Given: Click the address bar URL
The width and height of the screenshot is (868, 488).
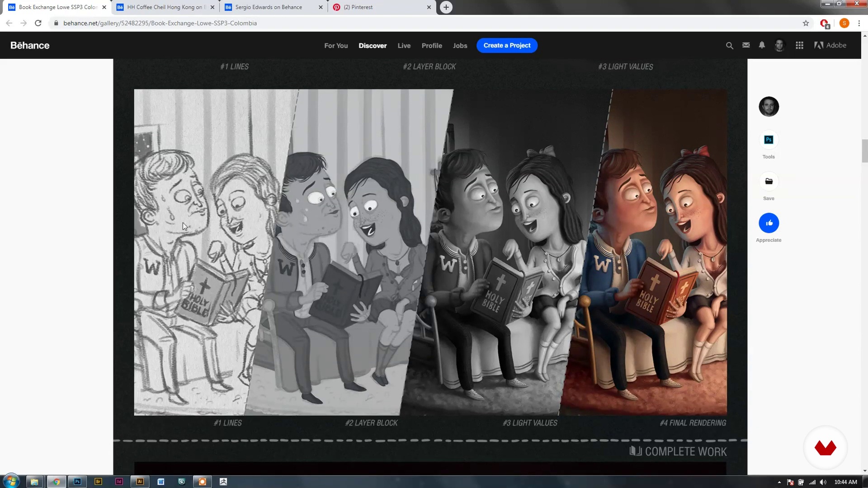Looking at the screenshot, I should 160,23.
